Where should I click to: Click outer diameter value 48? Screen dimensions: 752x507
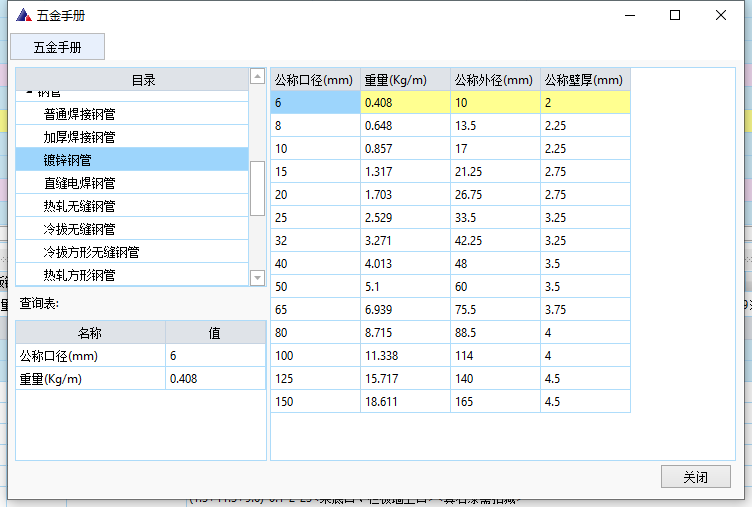(x=495, y=264)
